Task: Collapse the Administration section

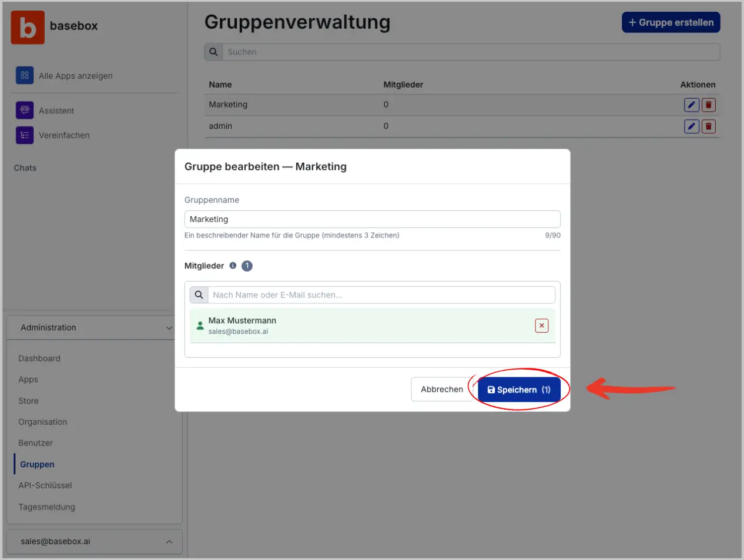Action: [169, 328]
